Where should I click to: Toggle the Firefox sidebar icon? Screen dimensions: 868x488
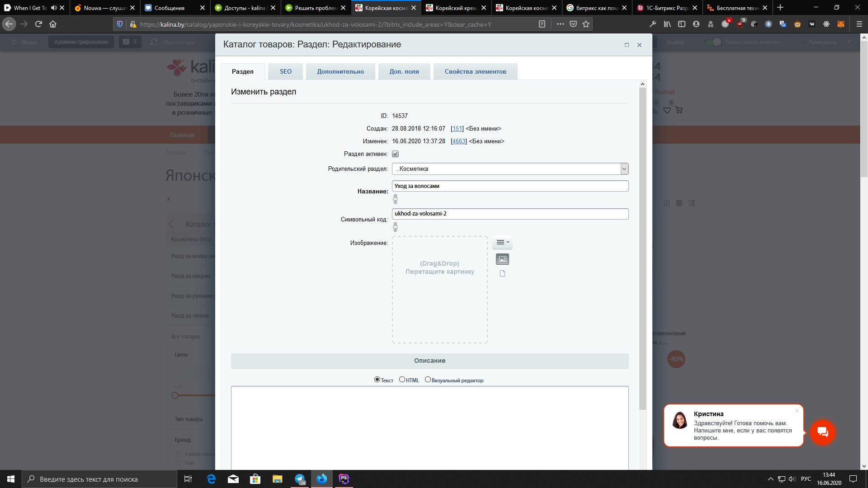tap(682, 24)
